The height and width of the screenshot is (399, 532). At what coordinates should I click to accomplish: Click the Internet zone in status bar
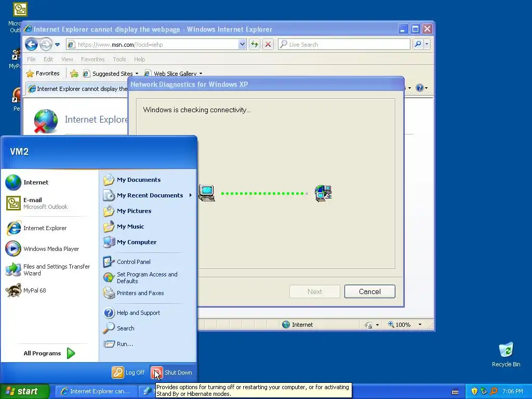(298, 325)
